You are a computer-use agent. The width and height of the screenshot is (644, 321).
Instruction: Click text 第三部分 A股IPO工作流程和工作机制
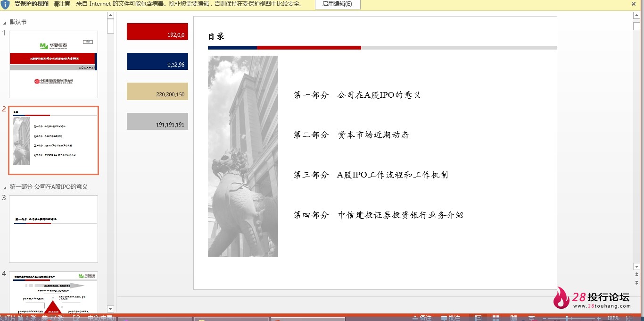click(371, 175)
